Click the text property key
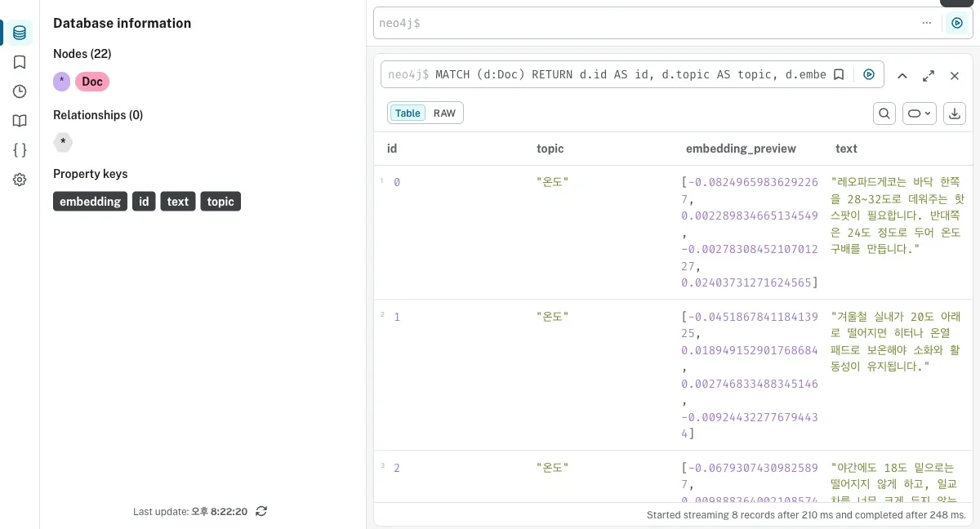The height and width of the screenshot is (529, 980). (x=177, y=202)
